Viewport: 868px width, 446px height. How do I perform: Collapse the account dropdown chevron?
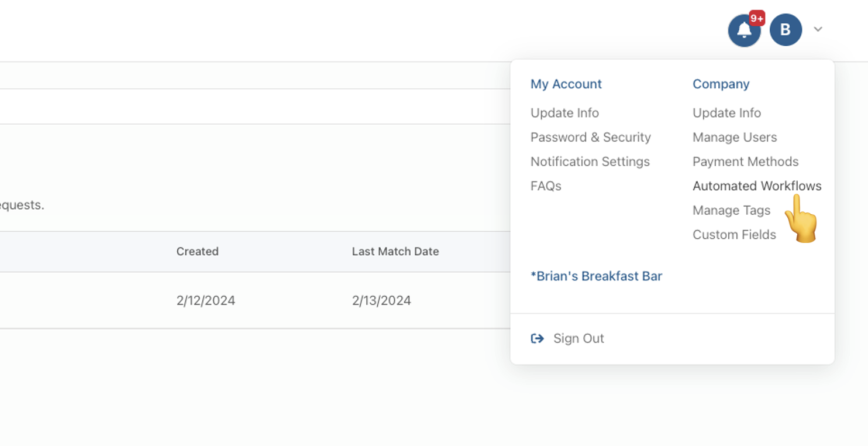pyautogui.click(x=818, y=29)
